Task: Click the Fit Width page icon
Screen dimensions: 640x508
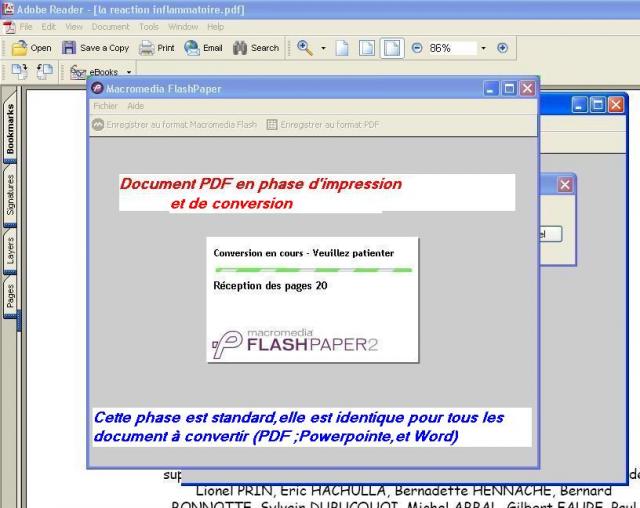Action: tap(392, 48)
